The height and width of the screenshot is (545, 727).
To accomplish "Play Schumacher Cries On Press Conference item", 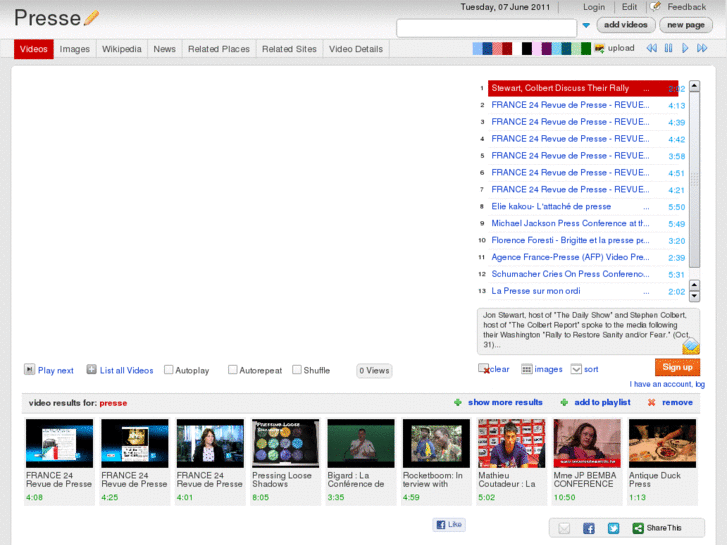I will [x=582, y=274].
